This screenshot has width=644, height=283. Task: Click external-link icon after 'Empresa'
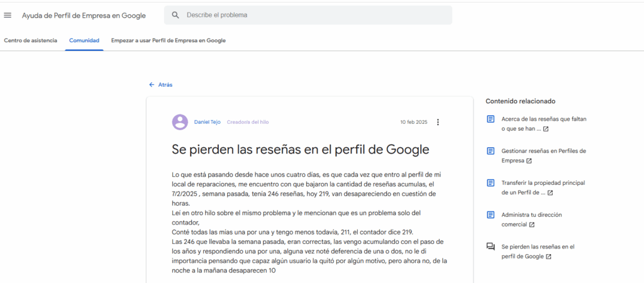pos(529,161)
